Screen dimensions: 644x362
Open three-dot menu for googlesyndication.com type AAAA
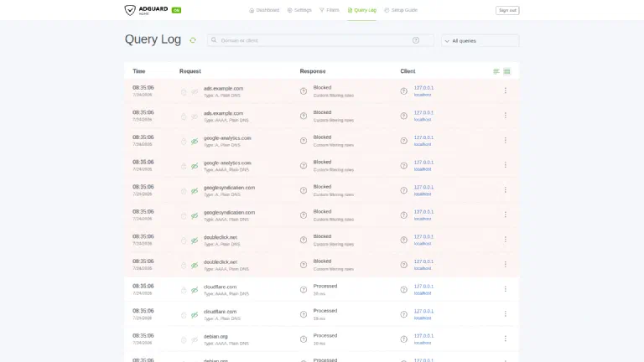(x=505, y=215)
